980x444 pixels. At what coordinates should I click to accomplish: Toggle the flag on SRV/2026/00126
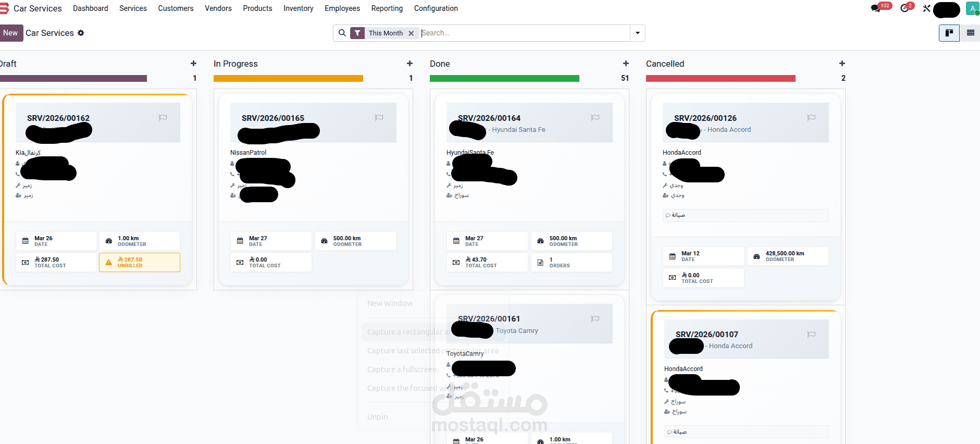[x=811, y=118]
